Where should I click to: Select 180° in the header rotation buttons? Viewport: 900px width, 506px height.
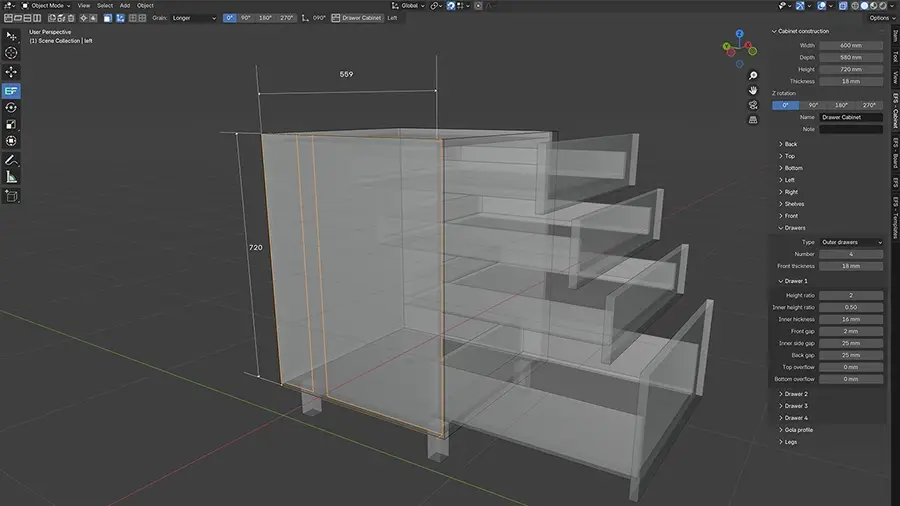265,18
